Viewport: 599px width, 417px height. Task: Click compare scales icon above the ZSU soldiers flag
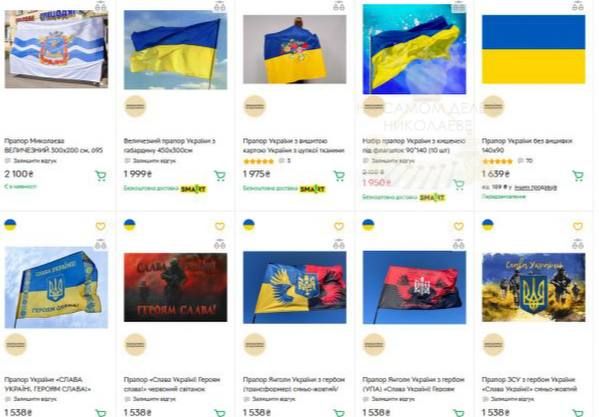[578, 244]
